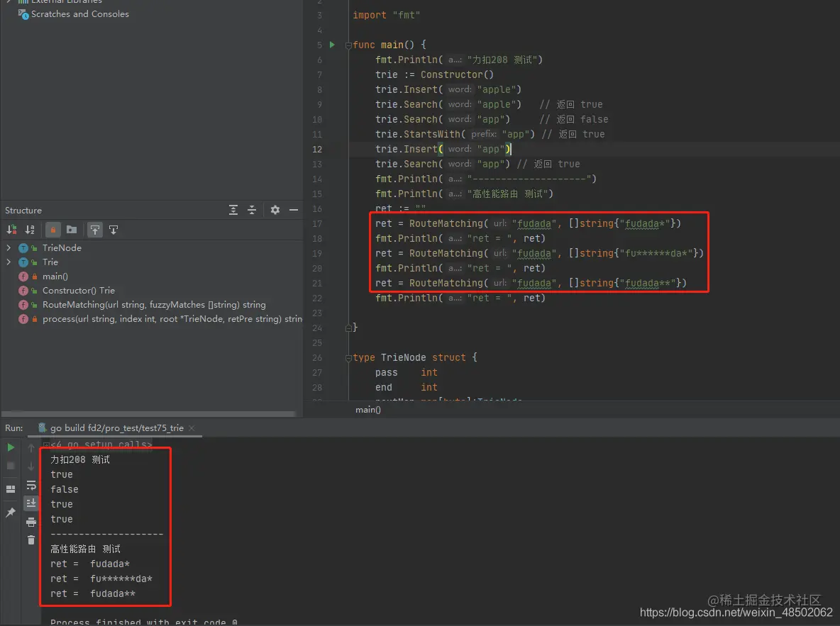Screen dimensions: 840x626
Task: Click the "fu******da*" string on line 19
Action: pos(656,253)
